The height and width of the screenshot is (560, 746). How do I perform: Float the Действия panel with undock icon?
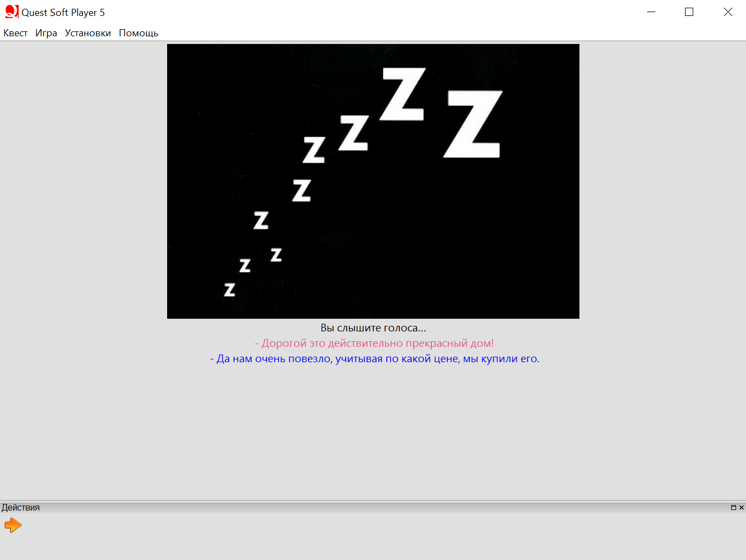point(733,508)
